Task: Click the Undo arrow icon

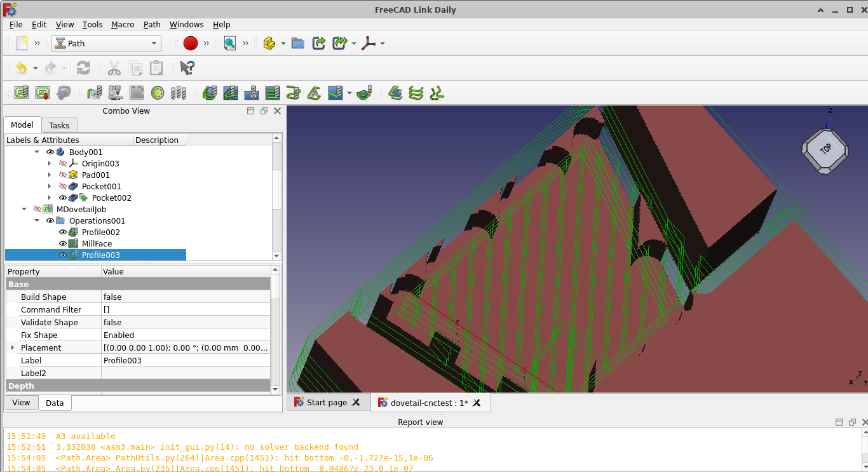Action: pyautogui.click(x=21, y=68)
